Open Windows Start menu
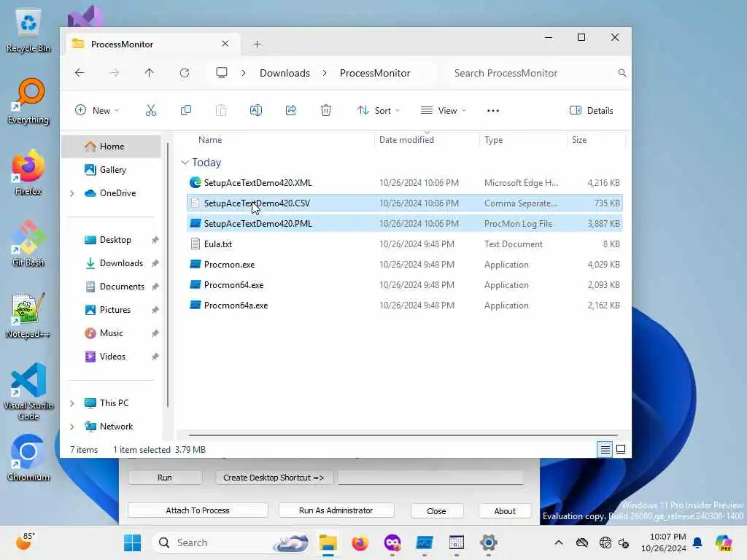 [132, 542]
